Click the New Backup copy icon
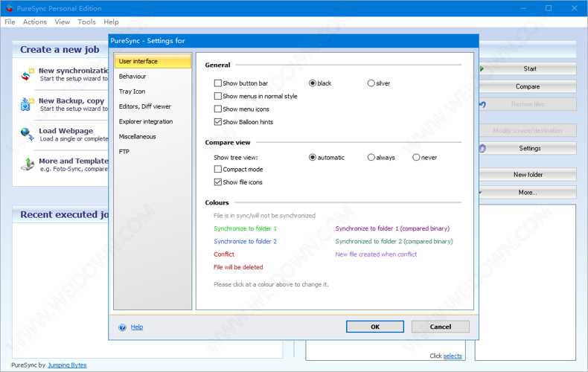Viewport: 588px width, 372px height. 26,104
